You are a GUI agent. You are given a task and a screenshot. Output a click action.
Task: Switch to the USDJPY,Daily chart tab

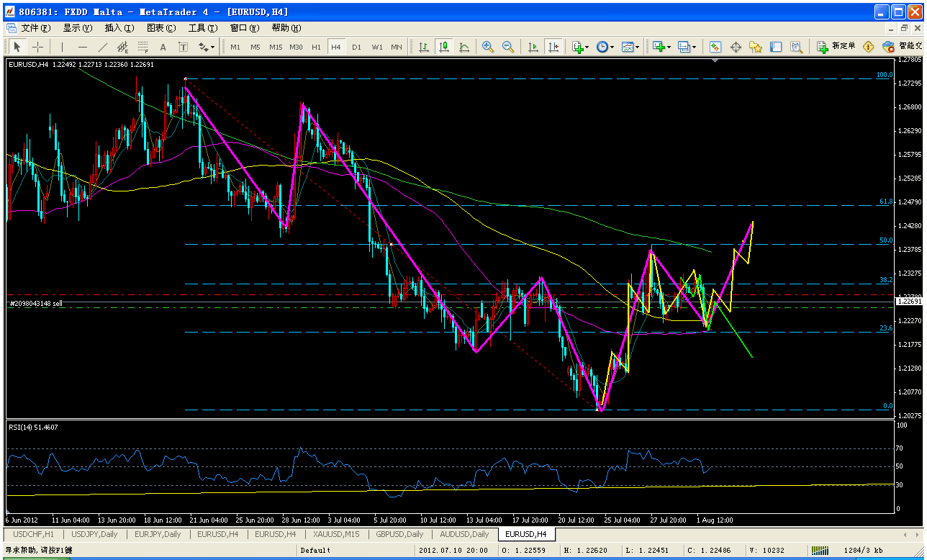[x=94, y=534]
